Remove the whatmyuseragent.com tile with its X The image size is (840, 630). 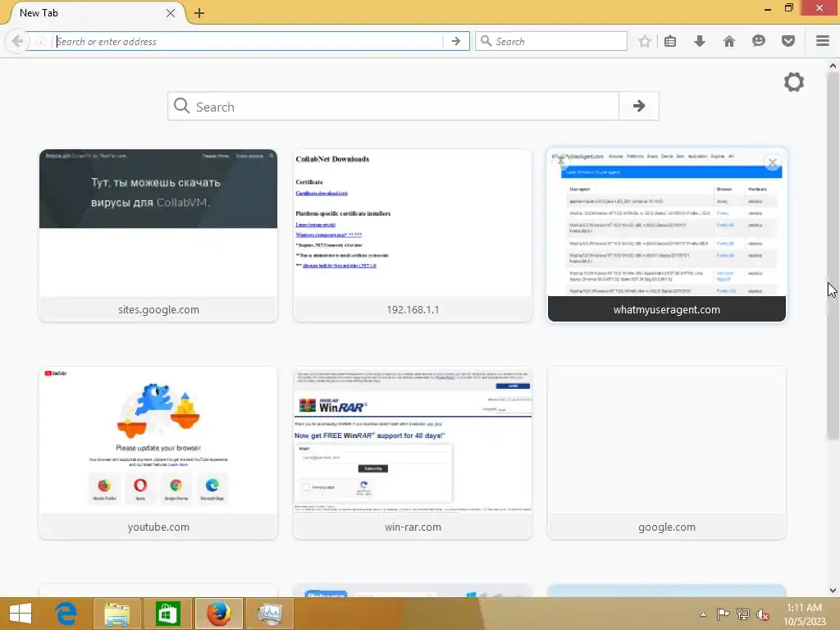[x=772, y=162]
